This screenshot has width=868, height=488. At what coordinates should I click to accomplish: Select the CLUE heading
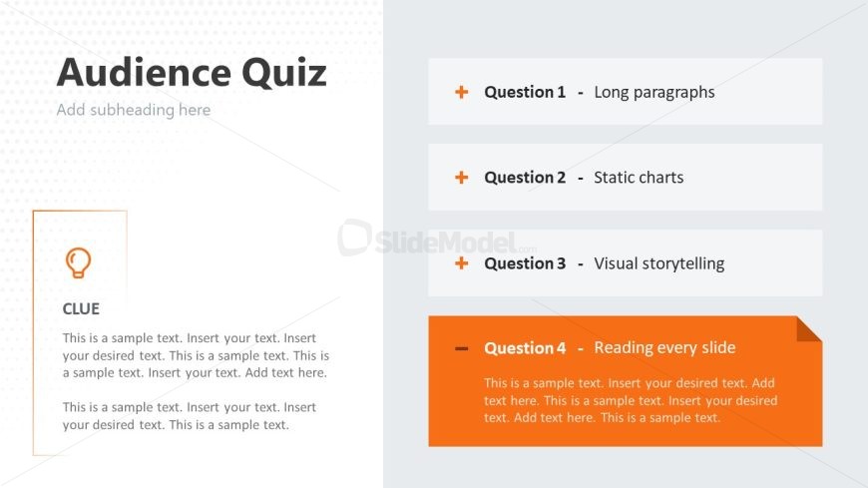coord(81,308)
